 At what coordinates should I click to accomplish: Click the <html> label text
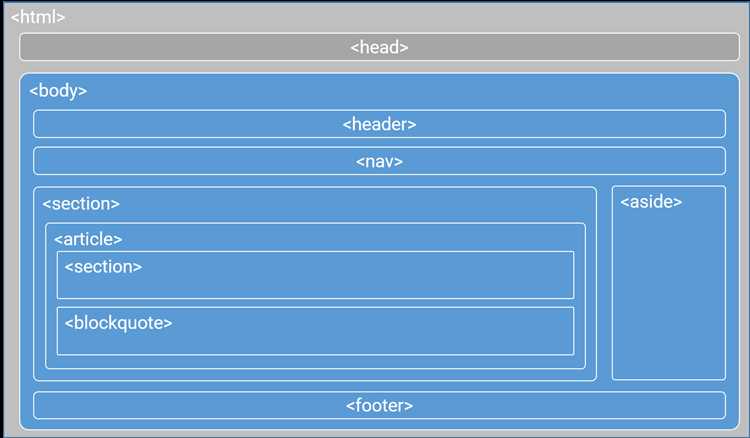[x=38, y=17]
